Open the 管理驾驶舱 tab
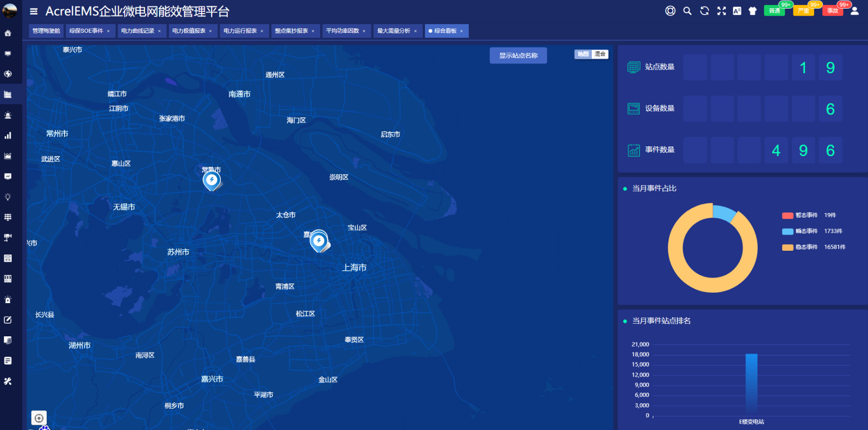 pos(46,31)
